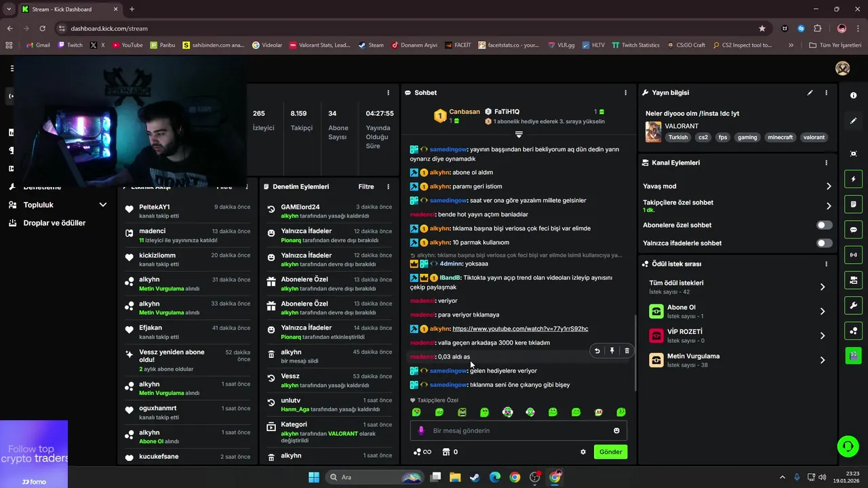Open Windows Start menu on taskbar
Viewport: 868px width, 488px height.
coord(314,477)
